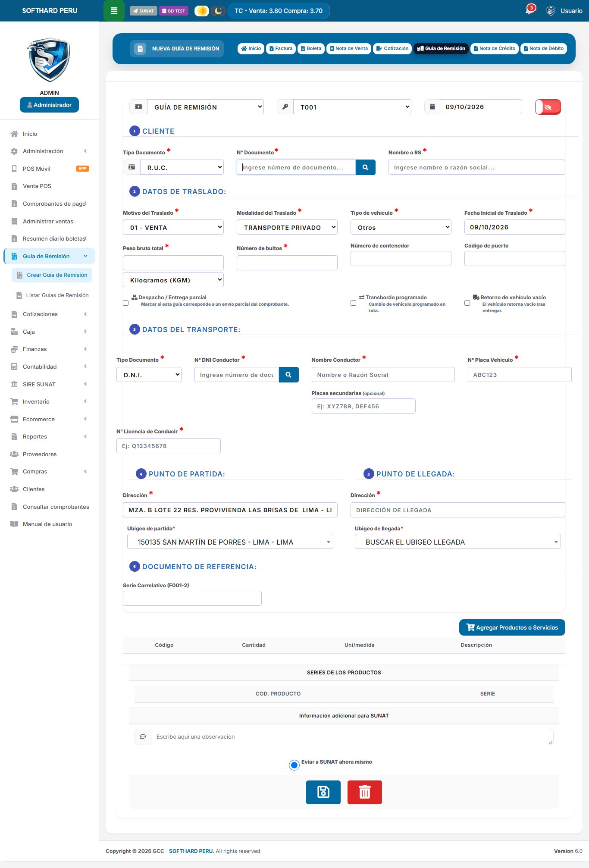Click the Nº Placa Vehículo field
Image resolution: width=589 pixels, height=868 pixels.
pos(520,375)
